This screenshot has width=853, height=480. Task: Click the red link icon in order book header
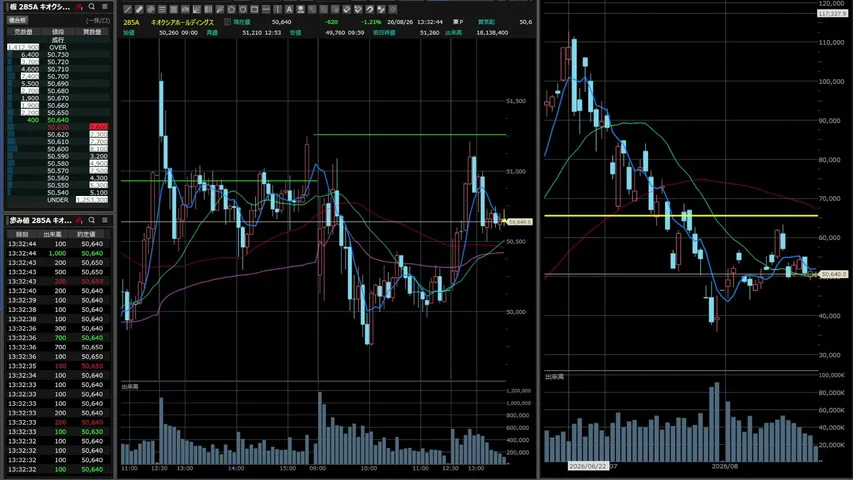tap(79, 7)
